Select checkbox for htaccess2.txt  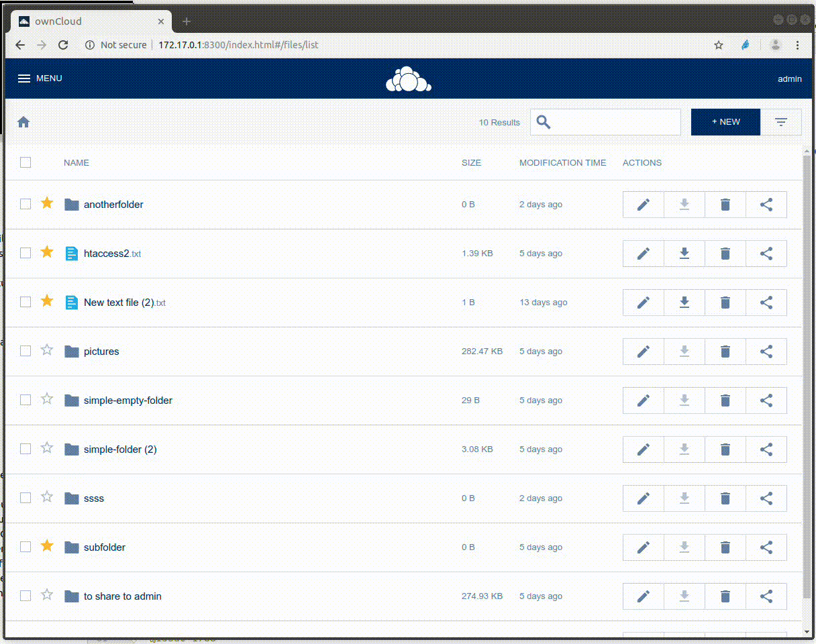coord(25,253)
